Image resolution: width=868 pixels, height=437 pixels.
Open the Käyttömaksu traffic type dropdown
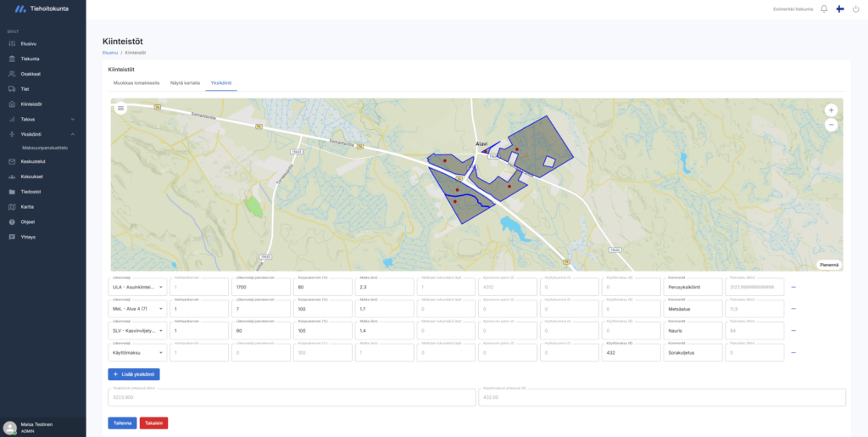[136, 352]
